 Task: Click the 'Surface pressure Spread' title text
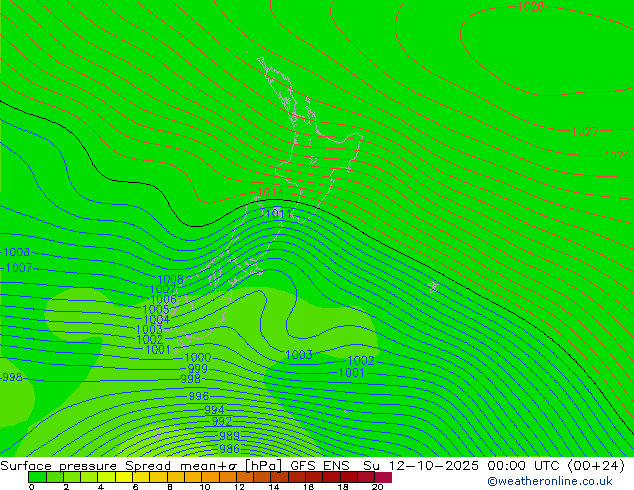tap(85, 466)
